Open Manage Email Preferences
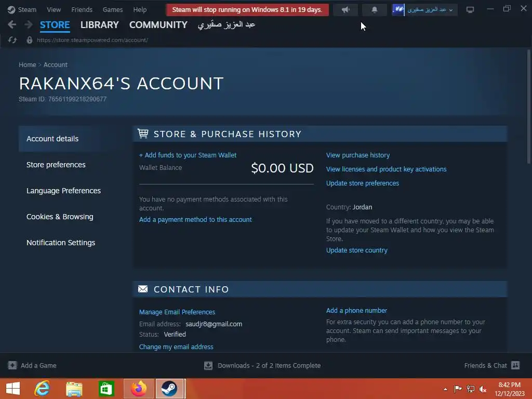532x399 pixels. [177, 312]
